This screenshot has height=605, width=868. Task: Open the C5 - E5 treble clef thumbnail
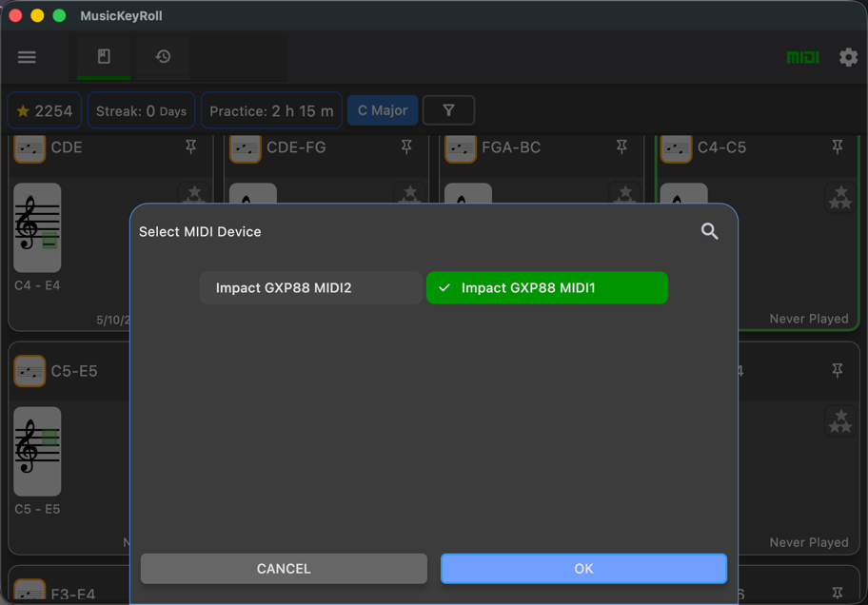pyautogui.click(x=37, y=451)
